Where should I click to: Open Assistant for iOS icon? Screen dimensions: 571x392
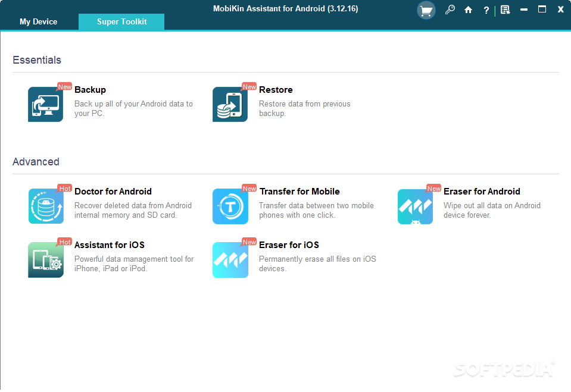(45, 260)
